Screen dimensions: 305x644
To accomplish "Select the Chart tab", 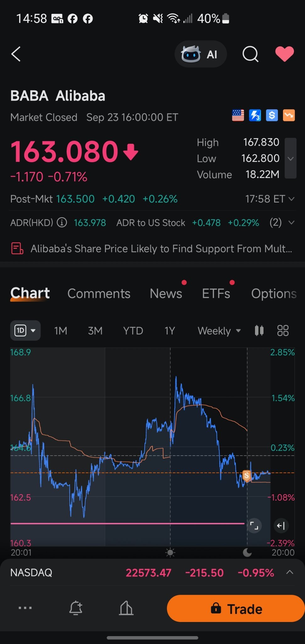I will [x=30, y=293].
